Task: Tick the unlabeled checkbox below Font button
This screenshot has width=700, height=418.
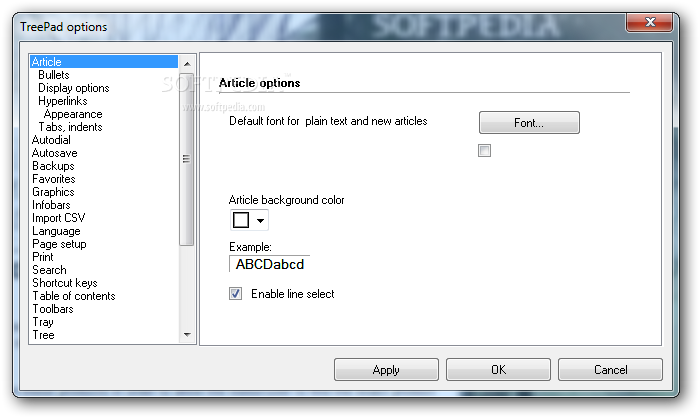Action: (x=484, y=150)
